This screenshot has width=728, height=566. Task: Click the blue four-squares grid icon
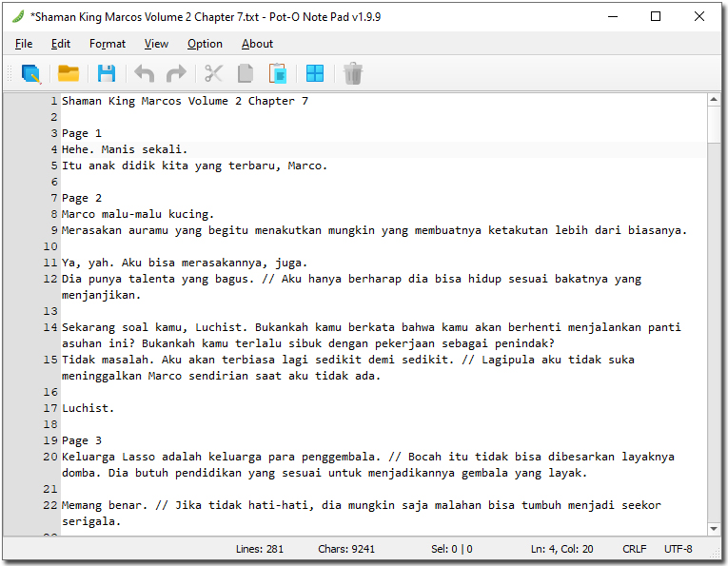[315, 74]
